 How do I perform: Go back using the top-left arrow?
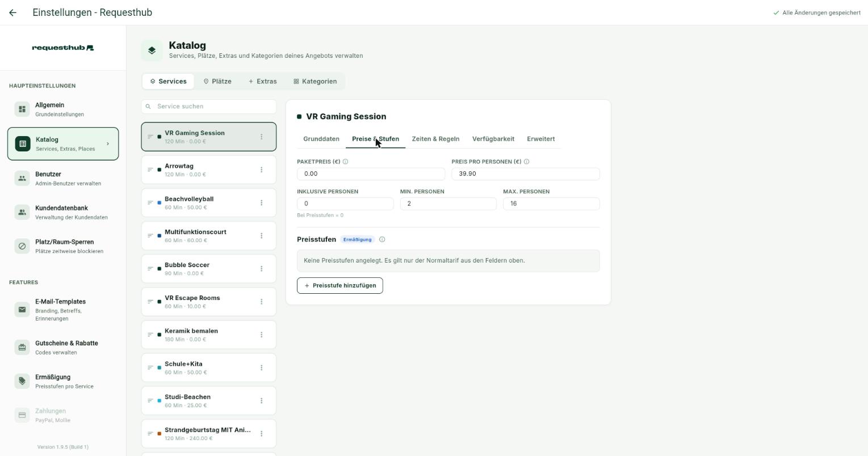pyautogui.click(x=12, y=12)
